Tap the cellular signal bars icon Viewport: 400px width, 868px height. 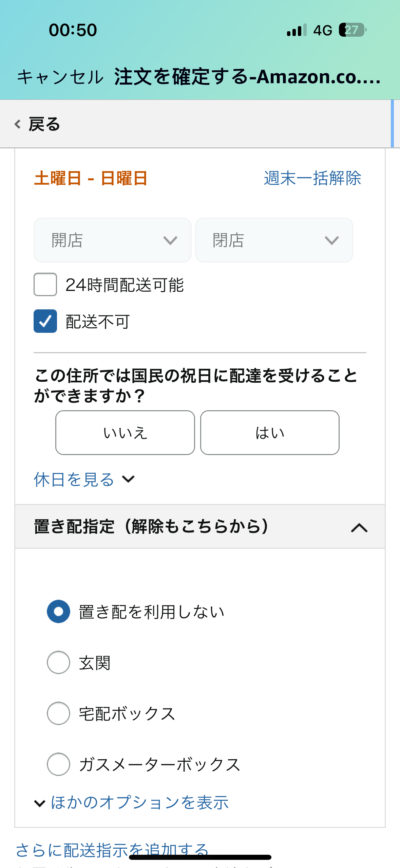click(297, 30)
